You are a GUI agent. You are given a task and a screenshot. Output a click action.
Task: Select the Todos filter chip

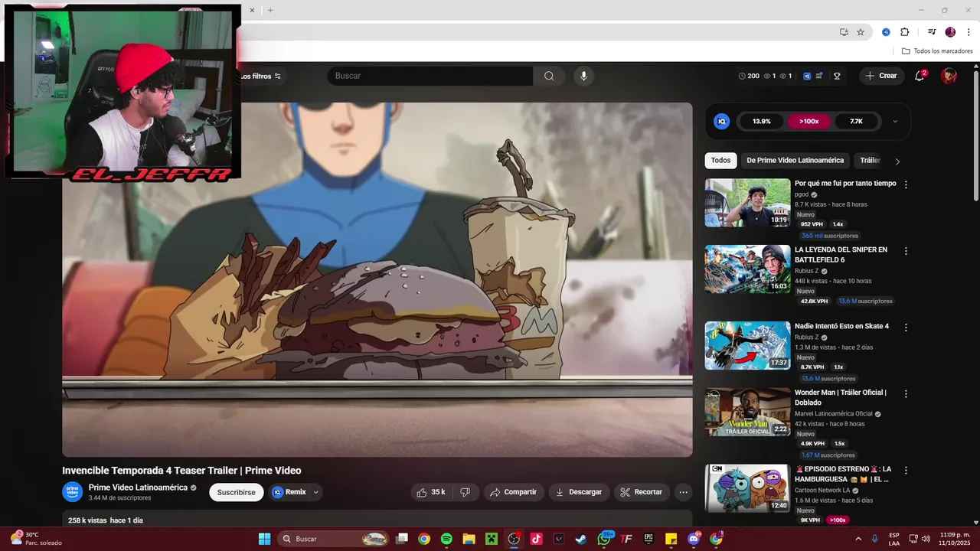tap(720, 161)
